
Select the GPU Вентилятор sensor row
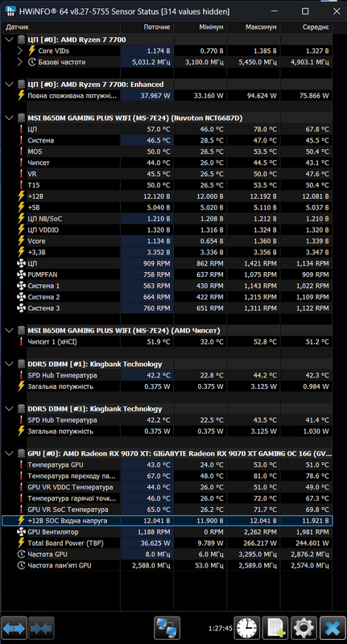pos(167,532)
